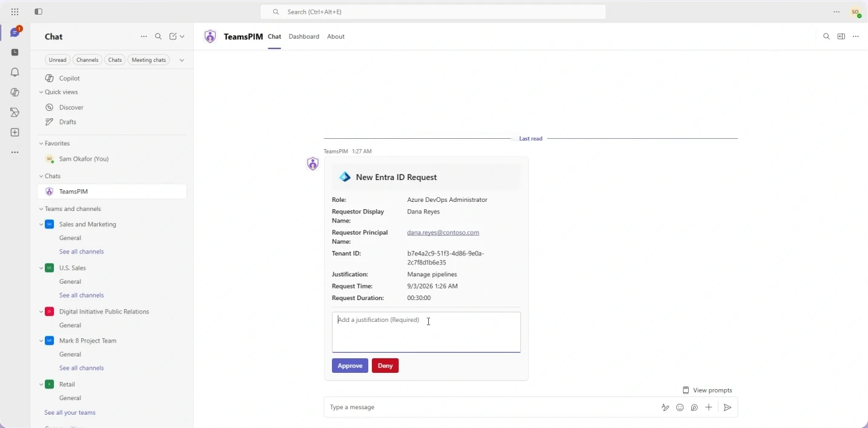Screen dimensions: 868x428
Task: Click the New Entra ID Request card title
Action: tap(397, 178)
